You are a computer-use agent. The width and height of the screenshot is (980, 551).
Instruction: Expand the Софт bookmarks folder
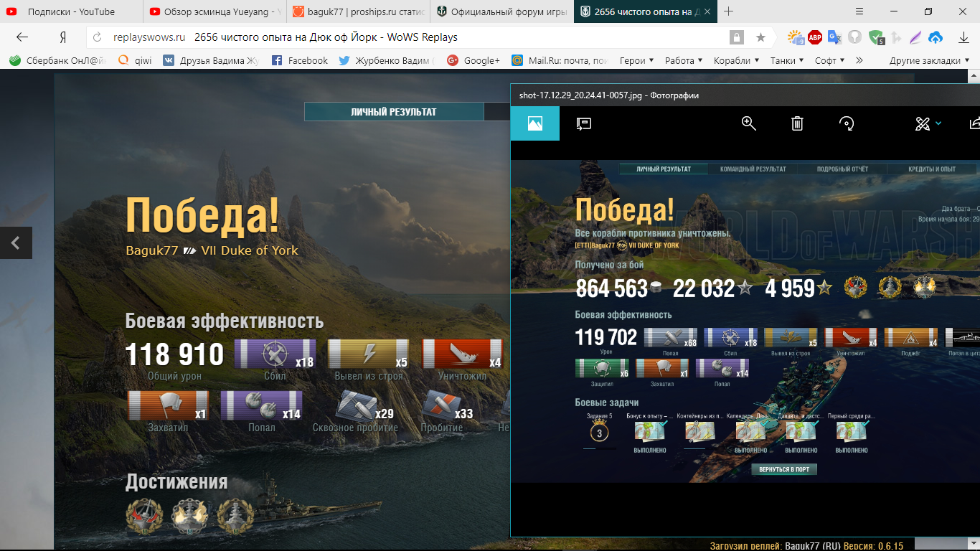tap(829, 61)
